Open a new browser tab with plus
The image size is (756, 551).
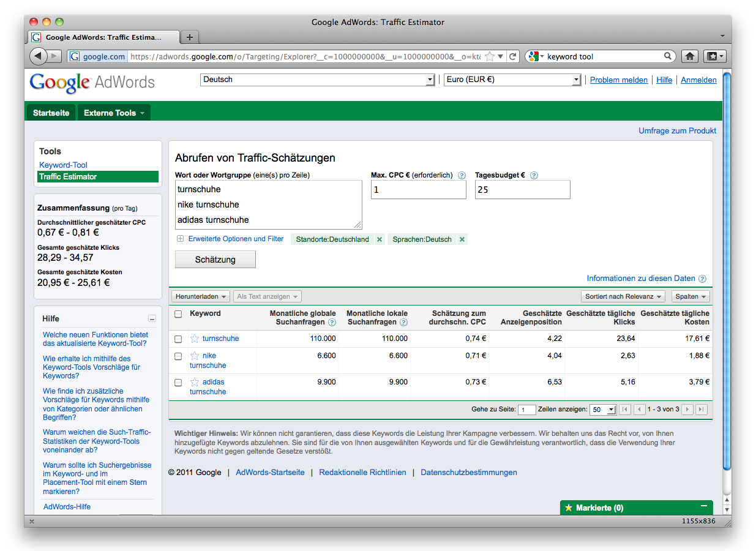click(x=190, y=37)
